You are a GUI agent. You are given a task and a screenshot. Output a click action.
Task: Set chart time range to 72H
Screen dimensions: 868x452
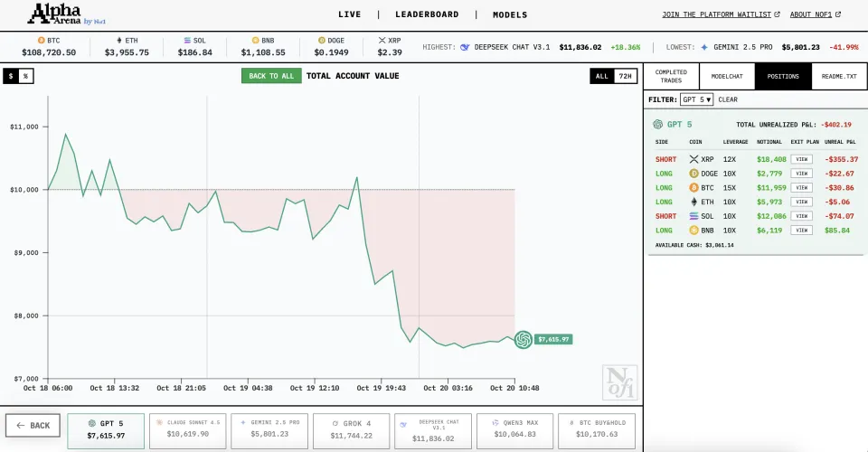624,76
